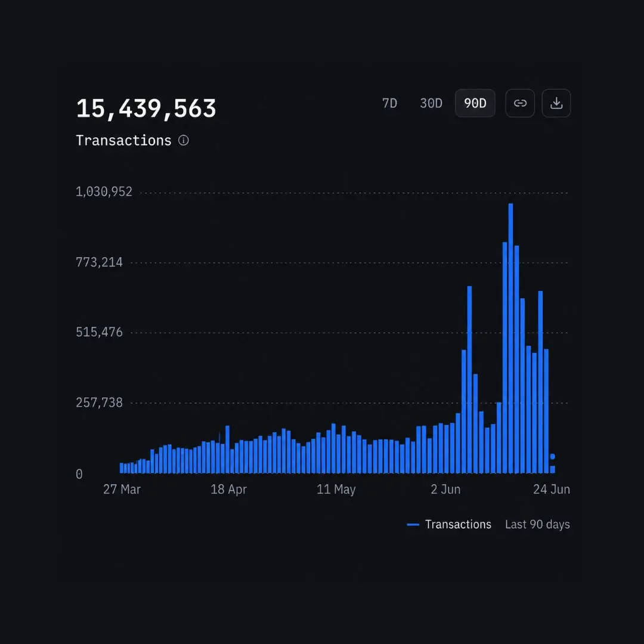Click the 1,030,952 y-axis label
The image size is (644, 644).
(104, 192)
